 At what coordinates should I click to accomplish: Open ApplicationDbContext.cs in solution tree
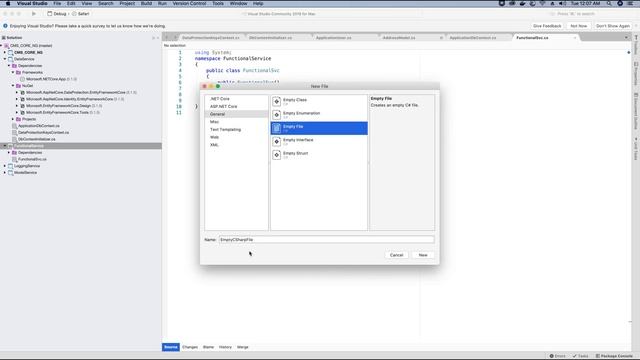pyautogui.click(x=39, y=126)
